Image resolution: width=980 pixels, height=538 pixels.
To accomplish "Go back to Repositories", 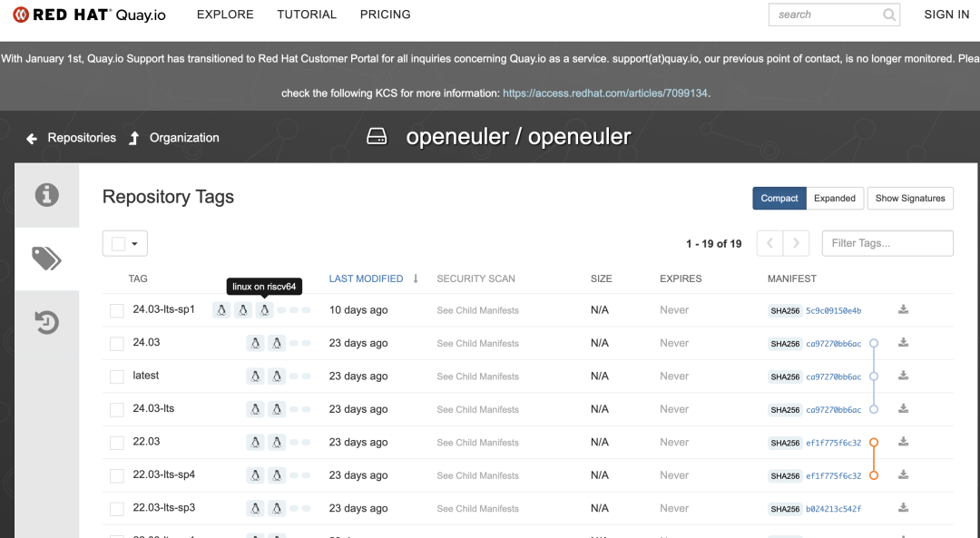I will 82,138.
